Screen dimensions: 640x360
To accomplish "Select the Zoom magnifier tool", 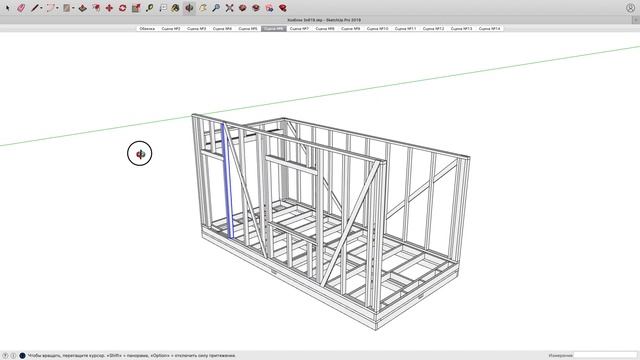I will pyautogui.click(x=216, y=8).
